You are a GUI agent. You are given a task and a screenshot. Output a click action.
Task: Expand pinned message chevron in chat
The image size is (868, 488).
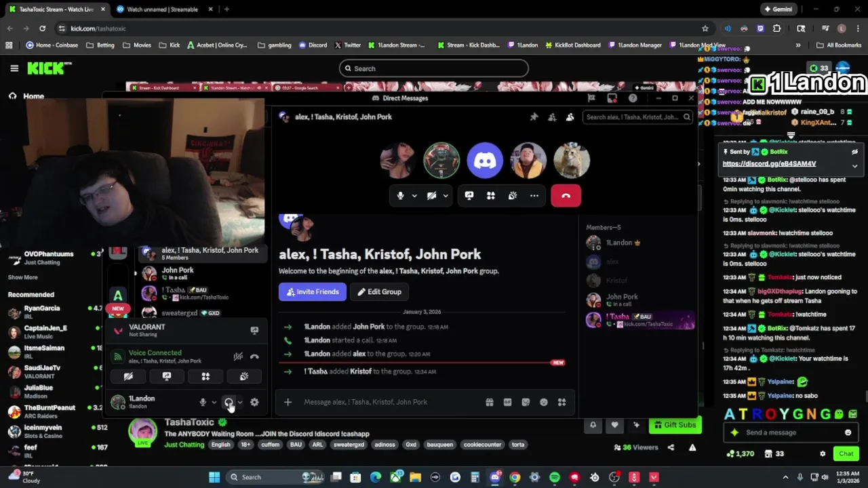coord(854,165)
